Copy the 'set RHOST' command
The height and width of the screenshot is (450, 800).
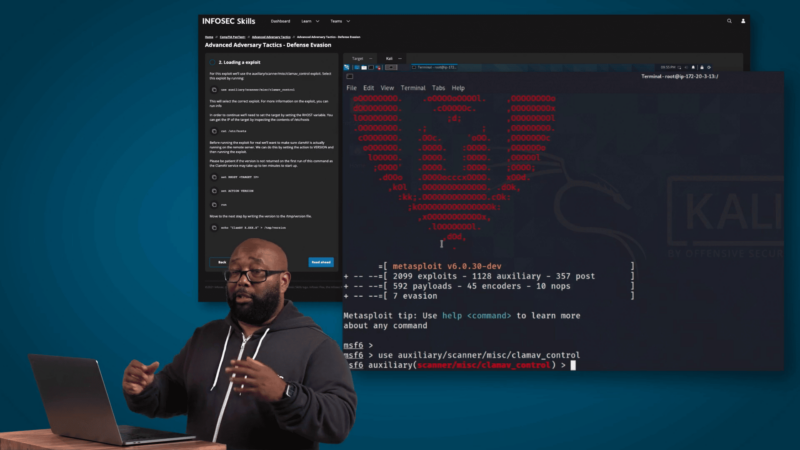coord(215,177)
